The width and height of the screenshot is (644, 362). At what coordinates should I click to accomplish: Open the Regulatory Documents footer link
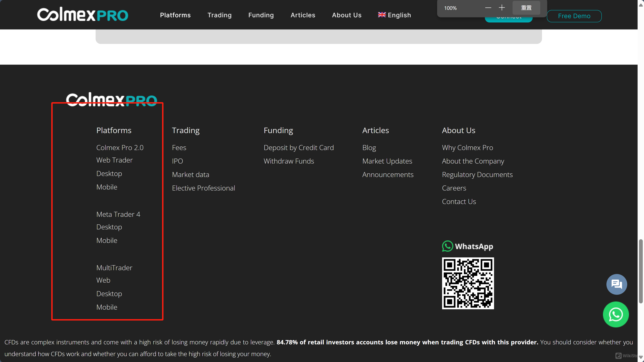tap(477, 174)
